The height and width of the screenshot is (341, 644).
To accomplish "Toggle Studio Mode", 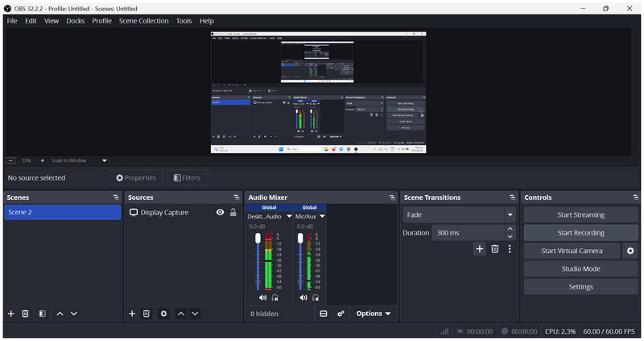I will point(580,268).
